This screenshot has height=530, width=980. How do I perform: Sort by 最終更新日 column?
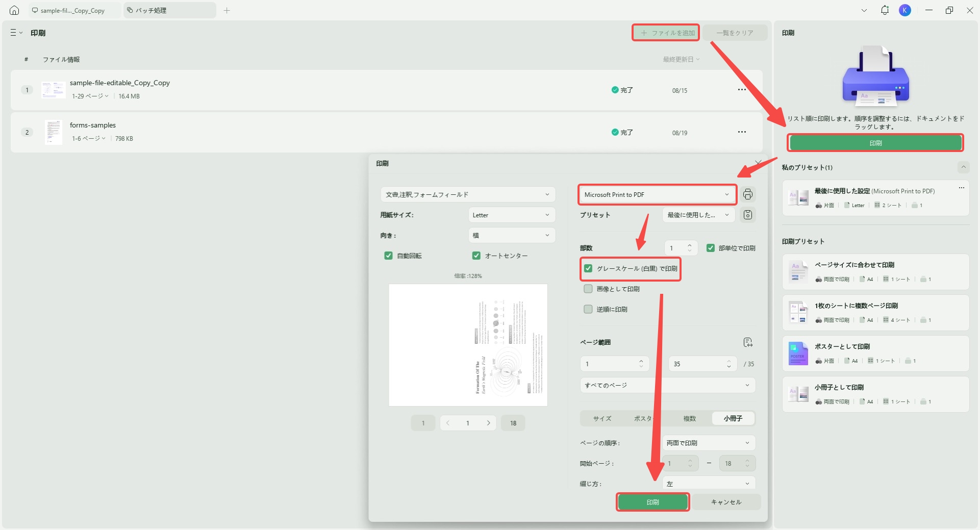[x=681, y=59]
